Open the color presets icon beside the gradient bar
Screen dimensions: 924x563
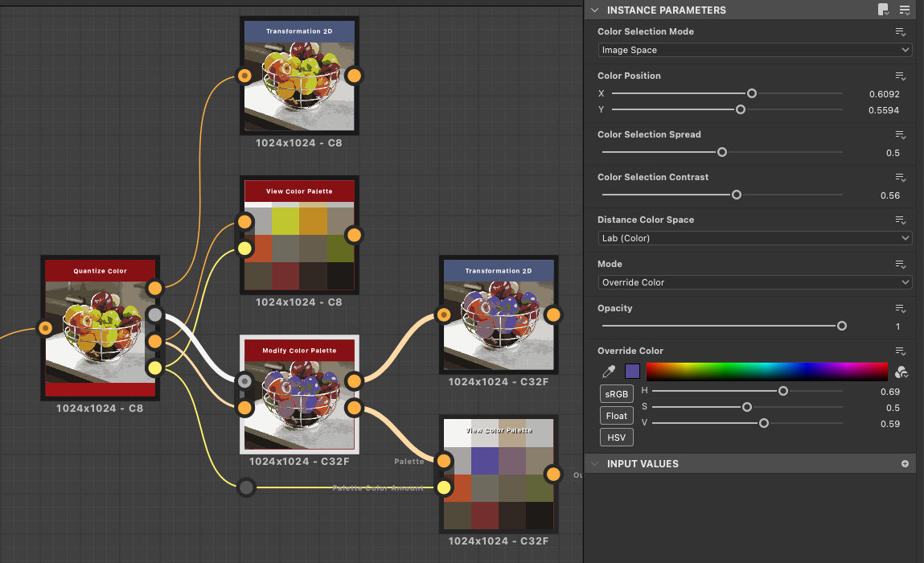[x=902, y=372]
